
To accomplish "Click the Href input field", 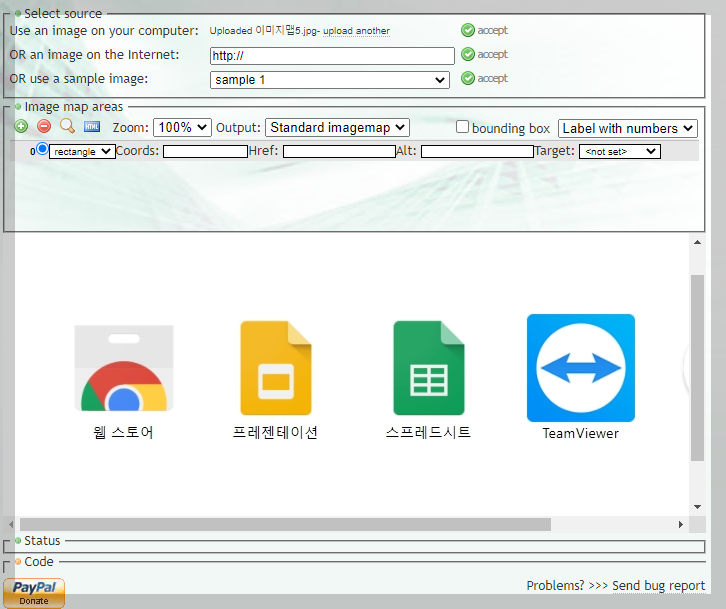I will pyautogui.click(x=339, y=151).
